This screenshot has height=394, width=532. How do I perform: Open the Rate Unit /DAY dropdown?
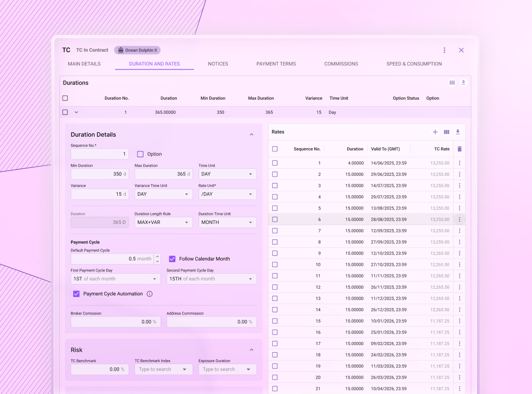pyautogui.click(x=227, y=194)
